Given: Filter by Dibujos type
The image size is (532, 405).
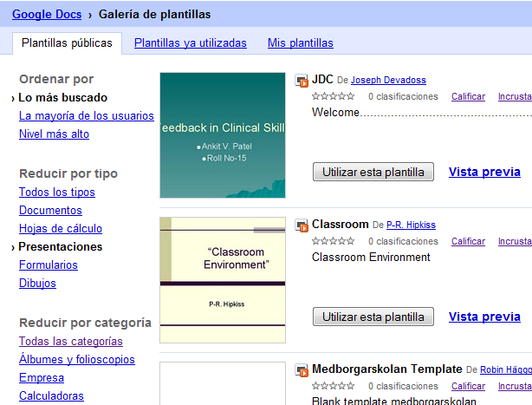Looking at the screenshot, I should coord(37,284).
